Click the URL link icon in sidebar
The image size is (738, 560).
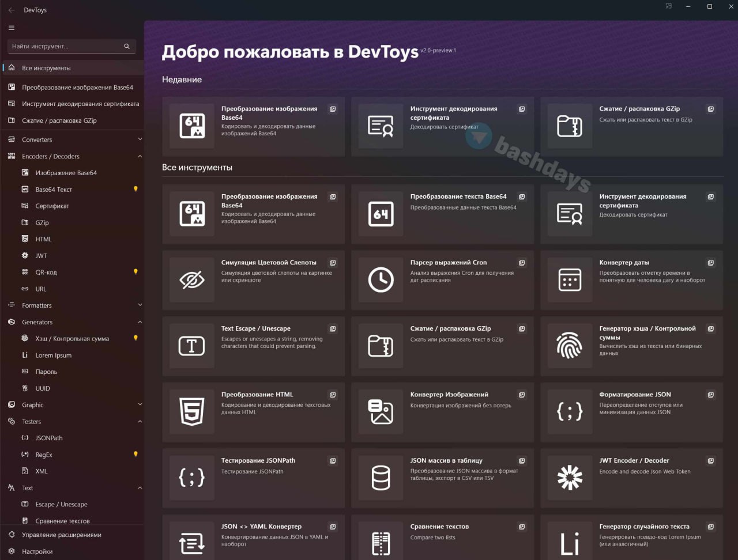click(25, 289)
